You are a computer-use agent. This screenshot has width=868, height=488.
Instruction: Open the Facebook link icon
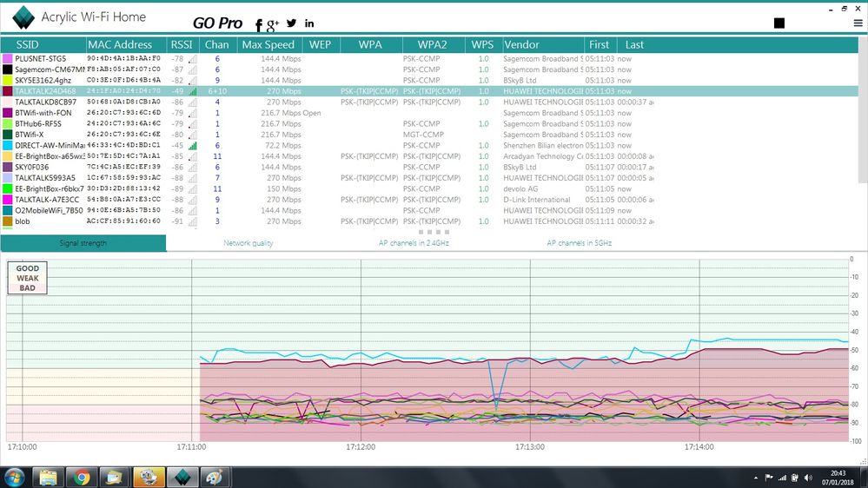[259, 24]
